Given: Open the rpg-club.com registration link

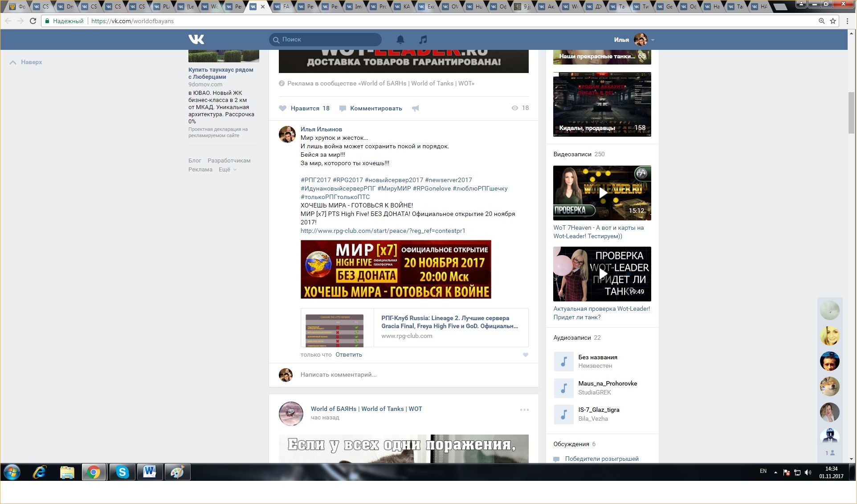Looking at the screenshot, I should (383, 231).
